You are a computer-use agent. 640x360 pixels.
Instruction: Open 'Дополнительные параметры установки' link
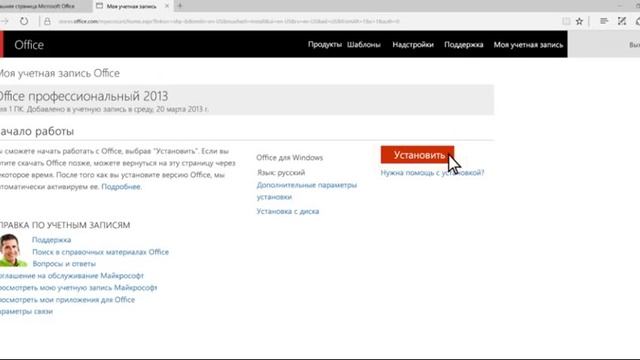point(307,191)
